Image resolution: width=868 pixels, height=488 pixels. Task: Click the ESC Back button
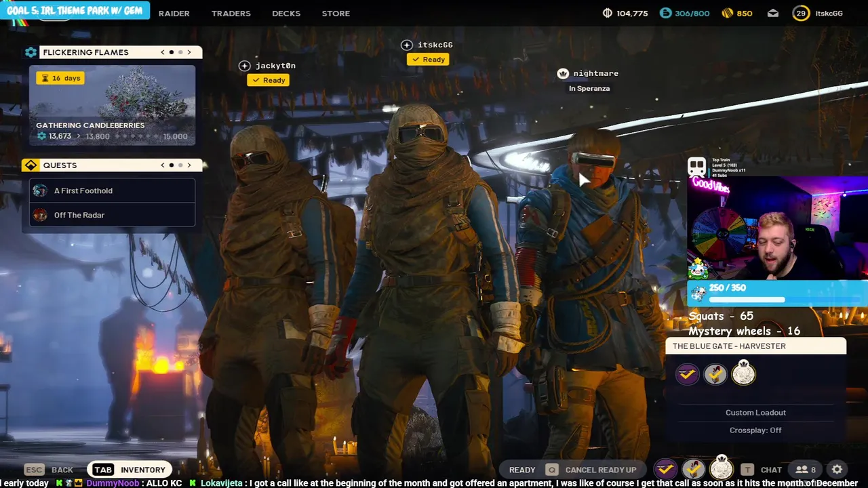(x=49, y=469)
